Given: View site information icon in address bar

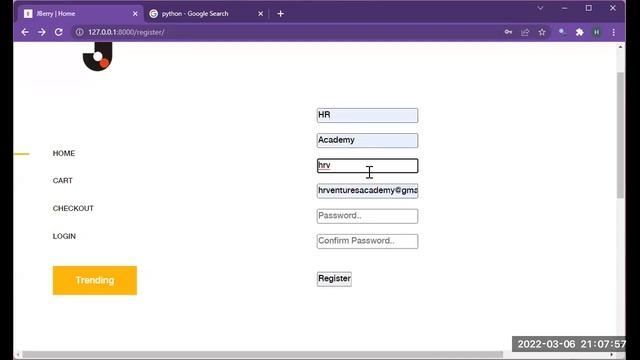Looking at the screenshot, I should pyautogui.click(x=80, y=32).
